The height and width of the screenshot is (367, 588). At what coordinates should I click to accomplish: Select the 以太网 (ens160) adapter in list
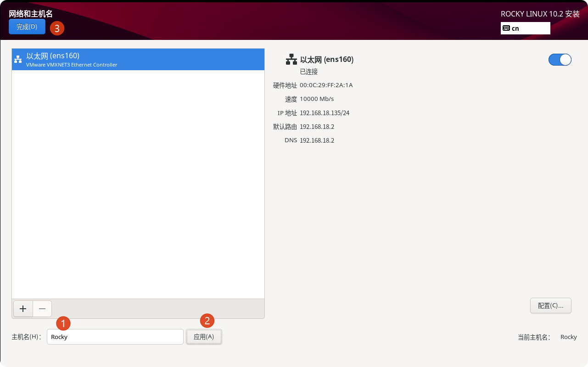[x=138, y=59]
